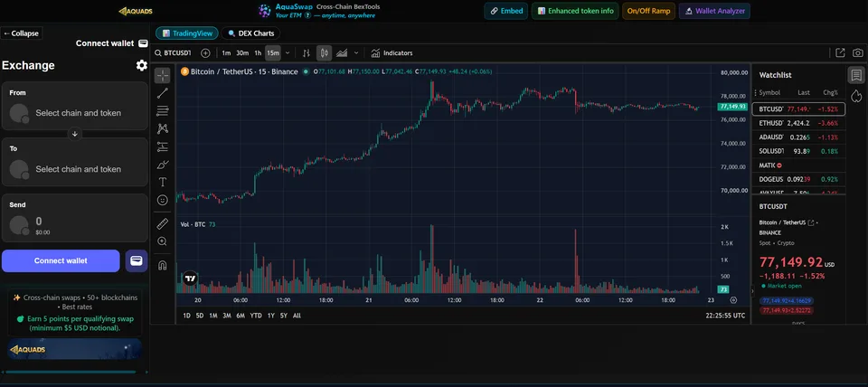This screenshot has width=868, height=387.
Task: Toggle the market status dot on chart legend
Action: [306, 71]
